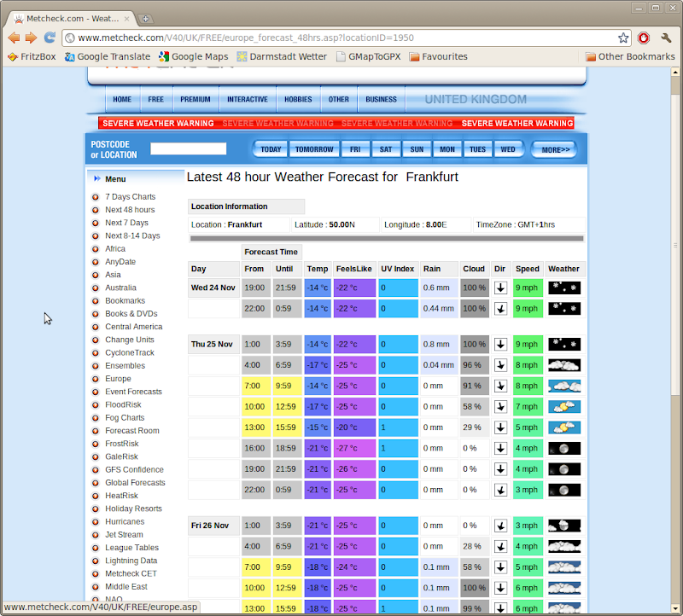Click the snow weather icon for Wed 19:00

[x=563, y=288]
